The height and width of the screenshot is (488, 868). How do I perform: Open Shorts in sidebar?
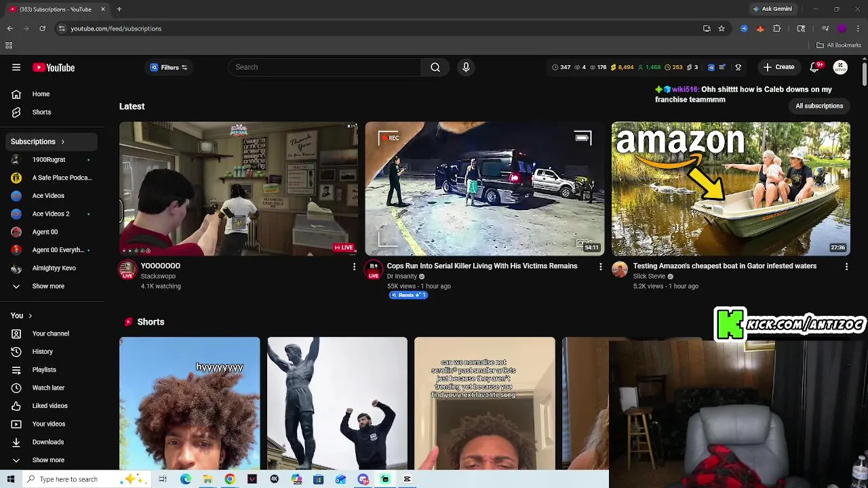tap(52, 112)
